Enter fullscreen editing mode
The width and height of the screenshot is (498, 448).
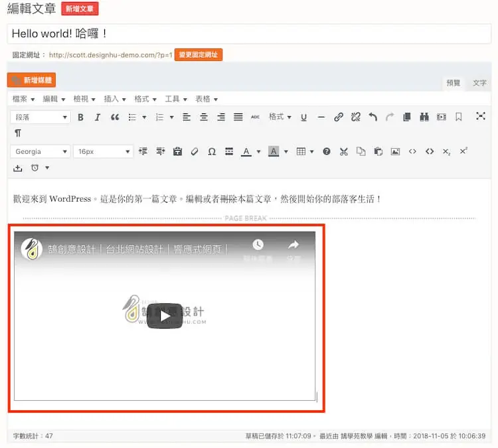click(481, 116)
